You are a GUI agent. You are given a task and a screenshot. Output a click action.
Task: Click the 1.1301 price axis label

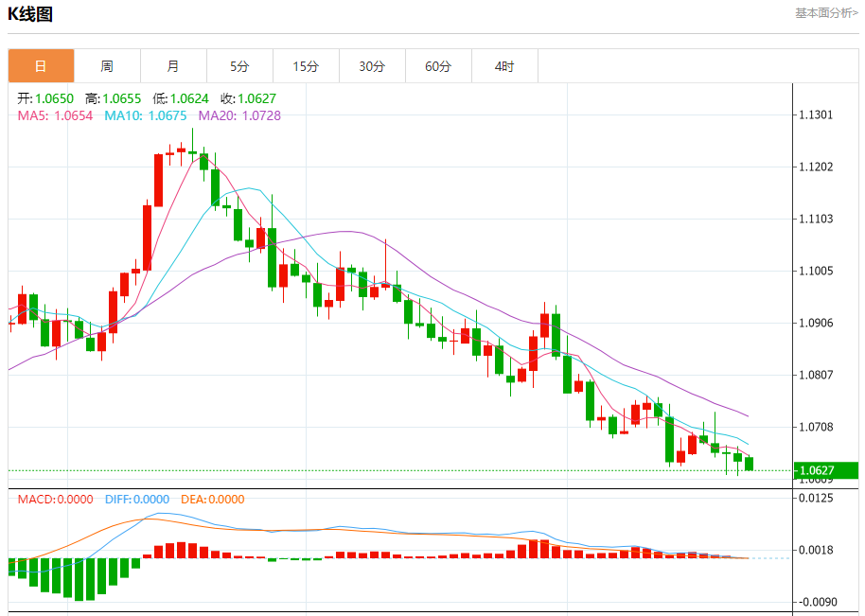(x=816, y=114)
